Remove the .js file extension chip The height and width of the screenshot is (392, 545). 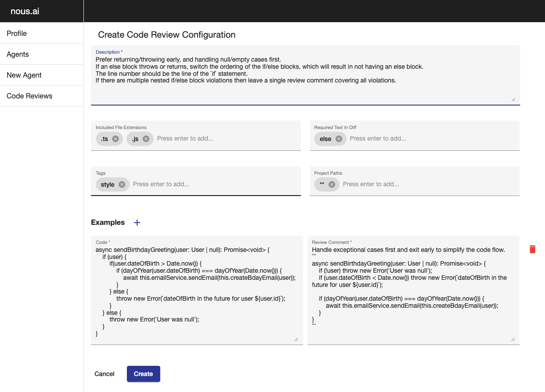point(146,139)
